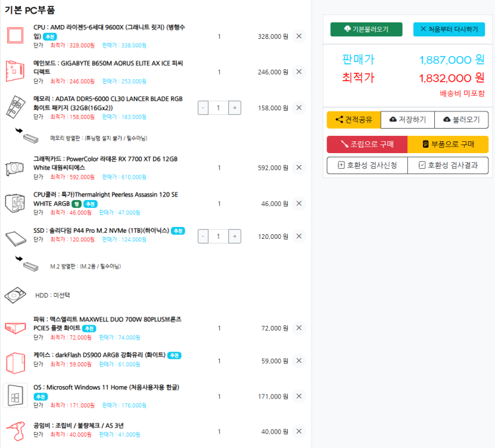The height and width of the screenshot is (448, 495).
Task: Click the assembly fee drill icon
Action: pos(15,432)
